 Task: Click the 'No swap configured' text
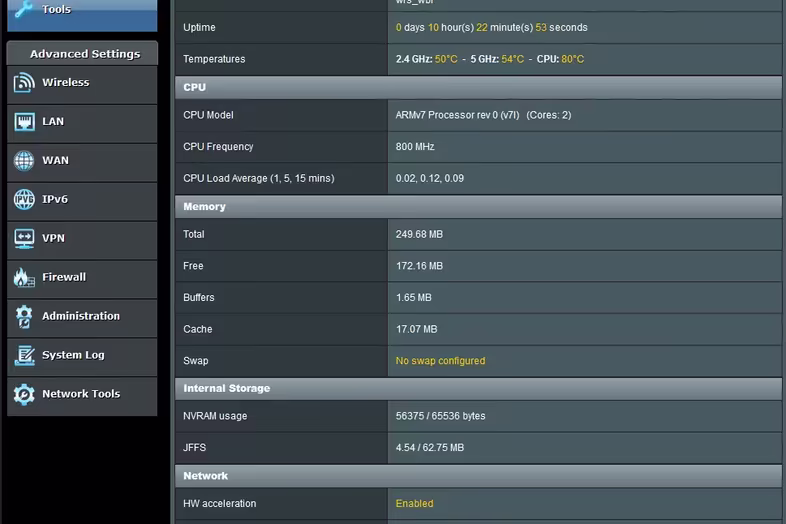[440, 361]
